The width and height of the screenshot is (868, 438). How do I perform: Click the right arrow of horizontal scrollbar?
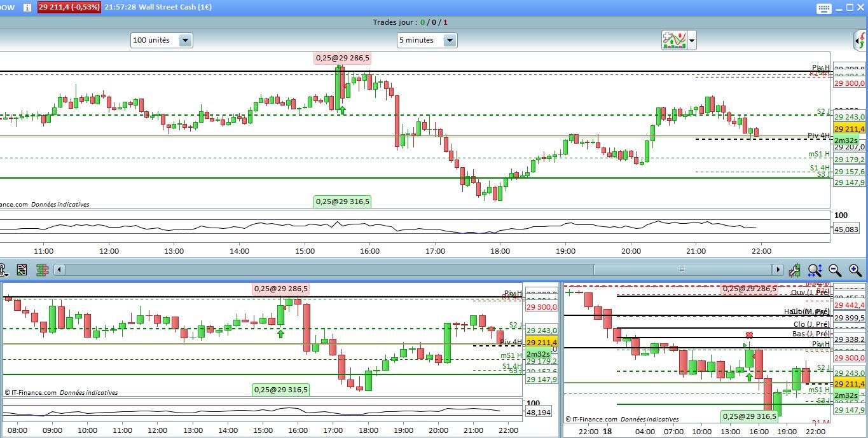pos(776,270)
